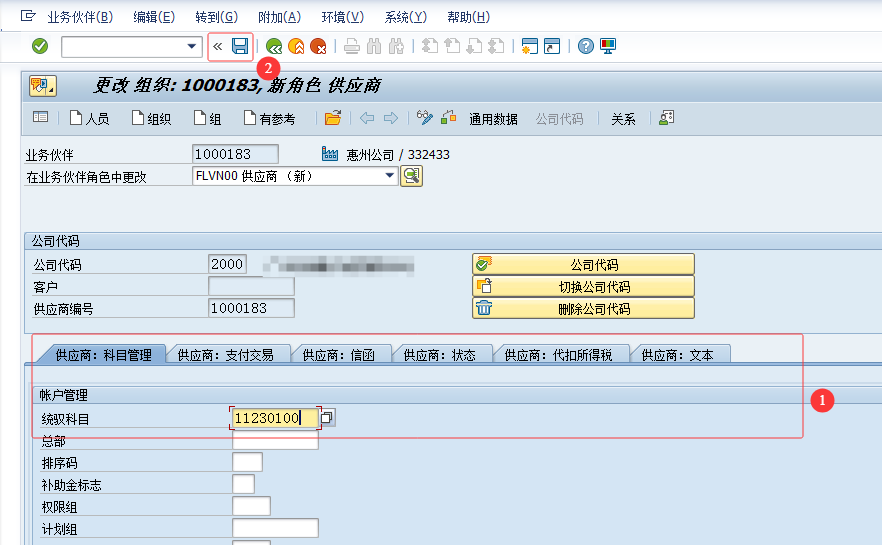Click into the 排序码 input field
Image resolution: width=882 pixels, height=545 pixels.
point(247,462)
